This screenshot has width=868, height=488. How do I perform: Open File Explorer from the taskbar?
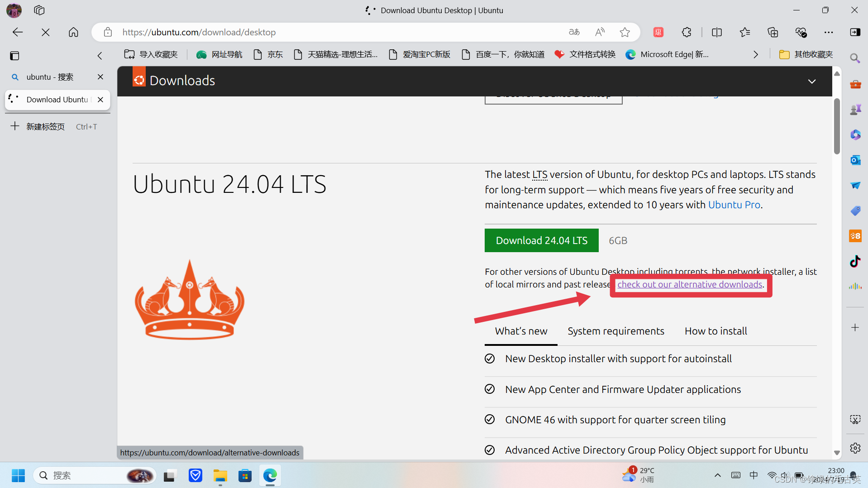click(x=220, y=475)
